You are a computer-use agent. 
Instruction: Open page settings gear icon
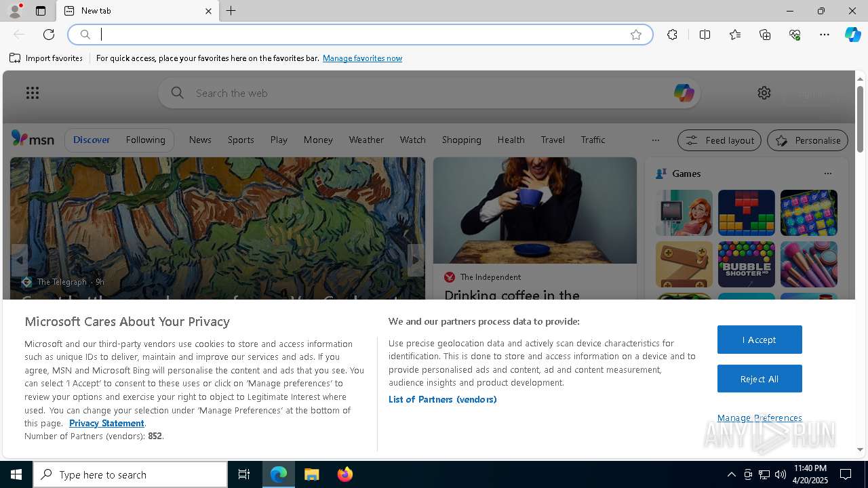(x=764, y=93)
